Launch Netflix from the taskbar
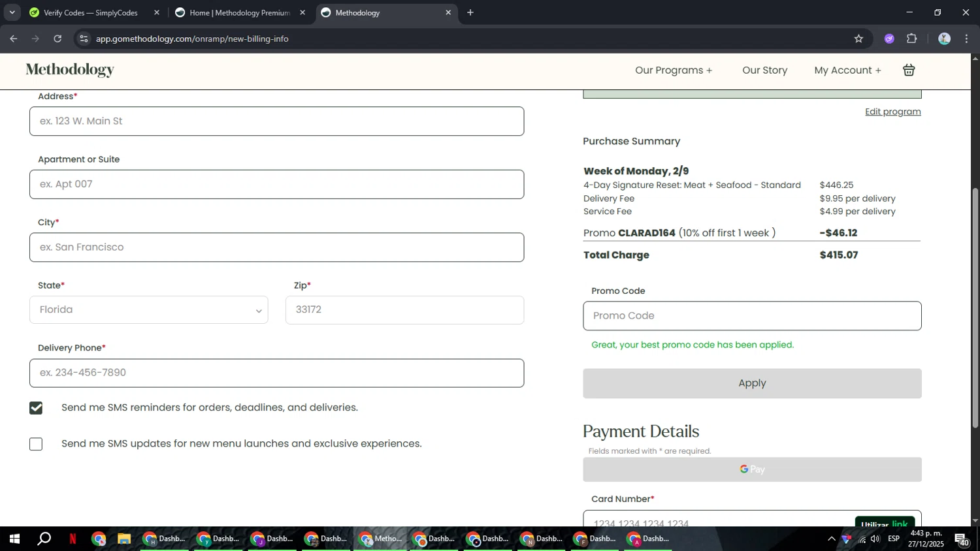 coord(73,539)
